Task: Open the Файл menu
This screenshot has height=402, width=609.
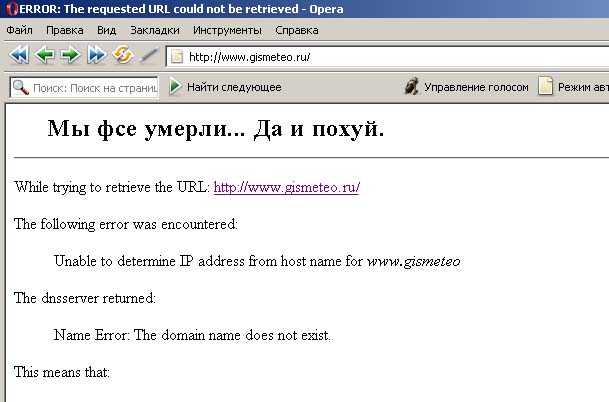Action: 19,30
